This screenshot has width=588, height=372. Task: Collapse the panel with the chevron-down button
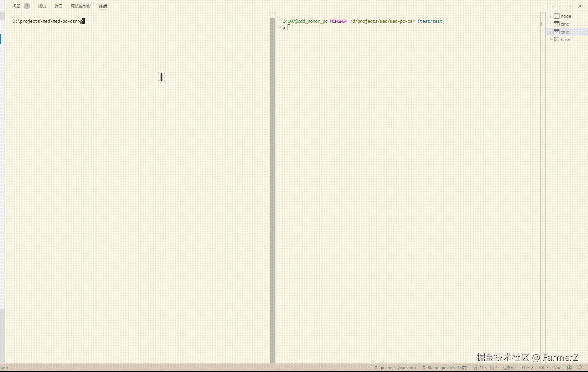571,6
